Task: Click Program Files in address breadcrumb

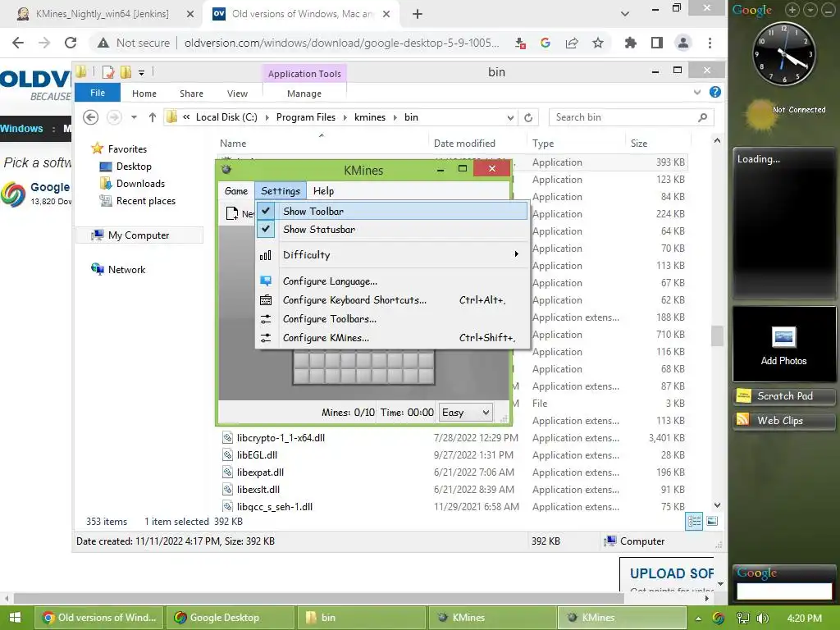Action: pos(306,116)
